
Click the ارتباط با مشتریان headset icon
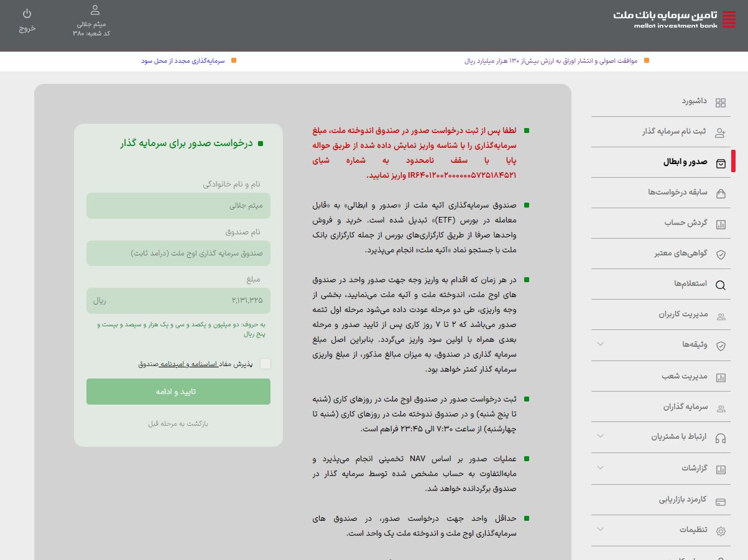pos(721,438)
